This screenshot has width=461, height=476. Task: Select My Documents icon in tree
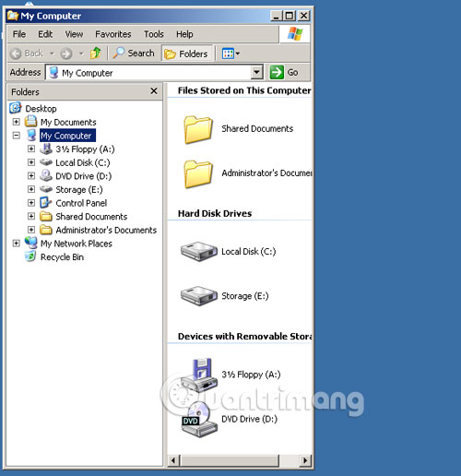[x=30, y=122]
